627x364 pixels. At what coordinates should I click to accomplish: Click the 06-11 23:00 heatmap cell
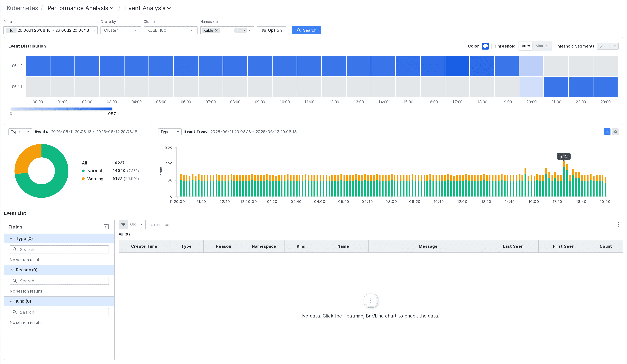coord(605,87)
